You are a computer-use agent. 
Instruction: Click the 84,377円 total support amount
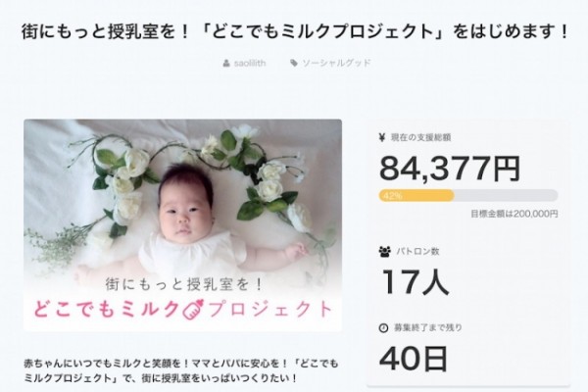coord(450,169)
